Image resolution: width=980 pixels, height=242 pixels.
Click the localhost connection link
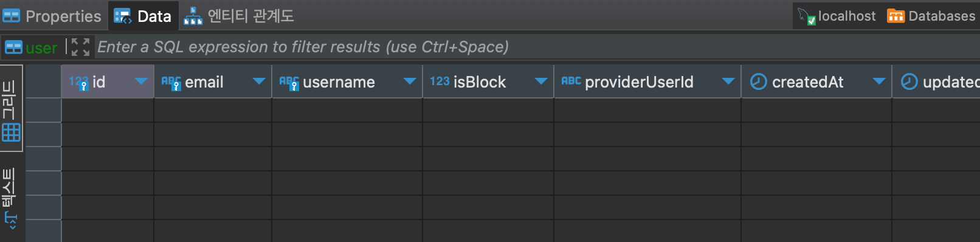837,16
